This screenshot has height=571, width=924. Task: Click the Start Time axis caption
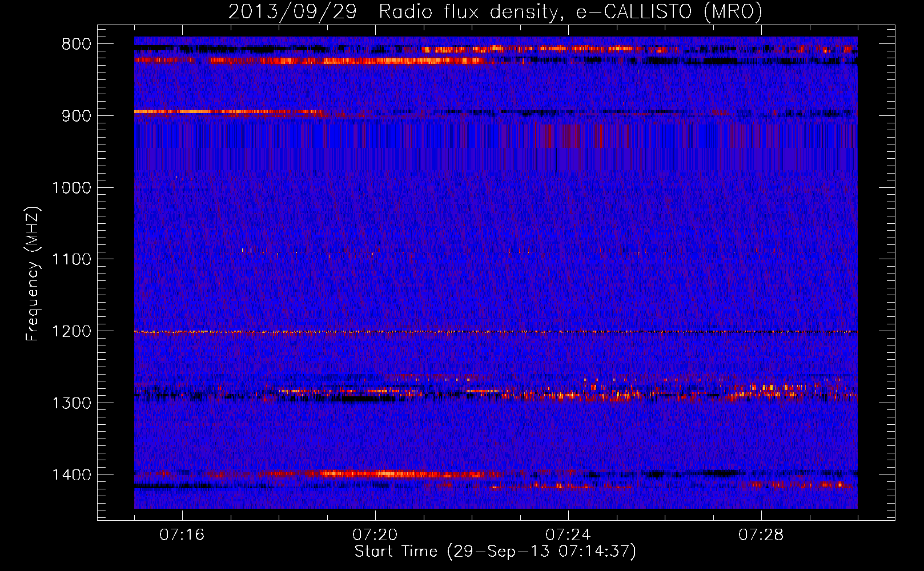click(495, 552)
